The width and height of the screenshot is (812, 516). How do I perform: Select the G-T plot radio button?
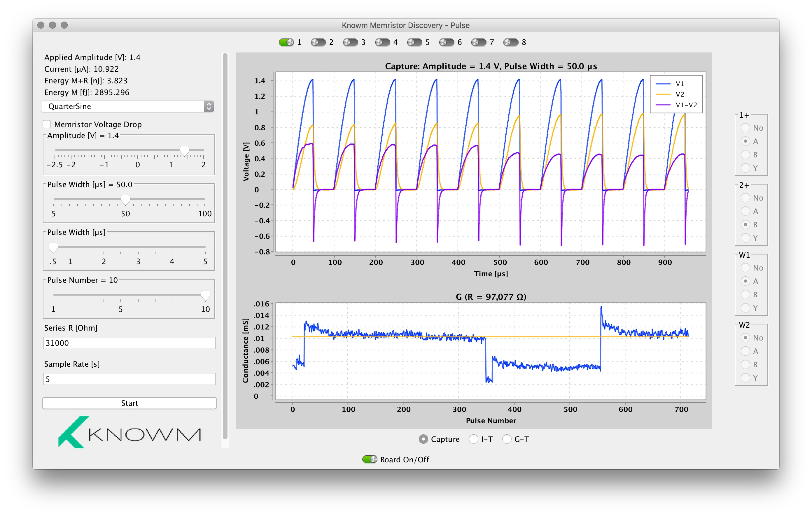(x=507, y=439)
